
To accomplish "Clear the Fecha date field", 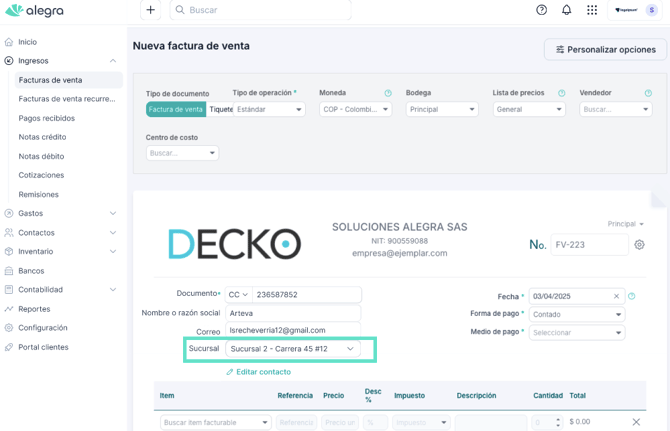I will (616, 297).
